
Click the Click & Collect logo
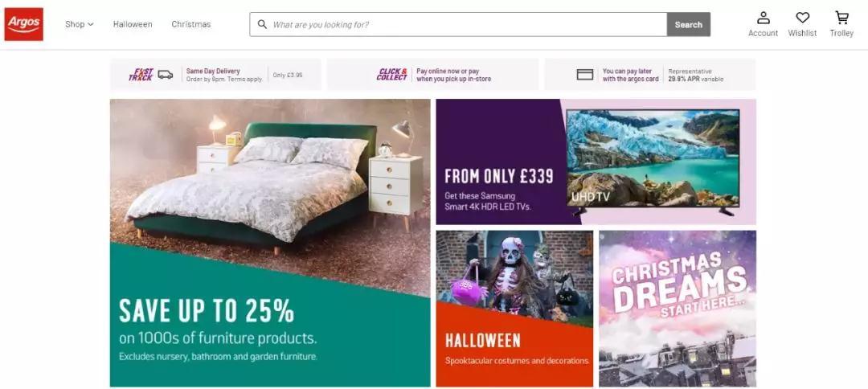point(392,75)
